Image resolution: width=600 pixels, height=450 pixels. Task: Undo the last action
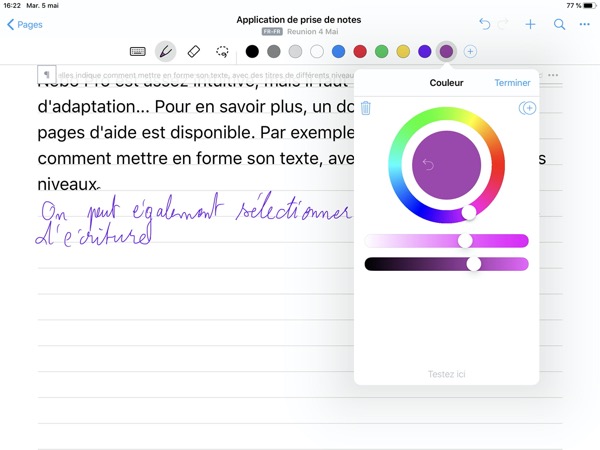click(x=485, y=24)
